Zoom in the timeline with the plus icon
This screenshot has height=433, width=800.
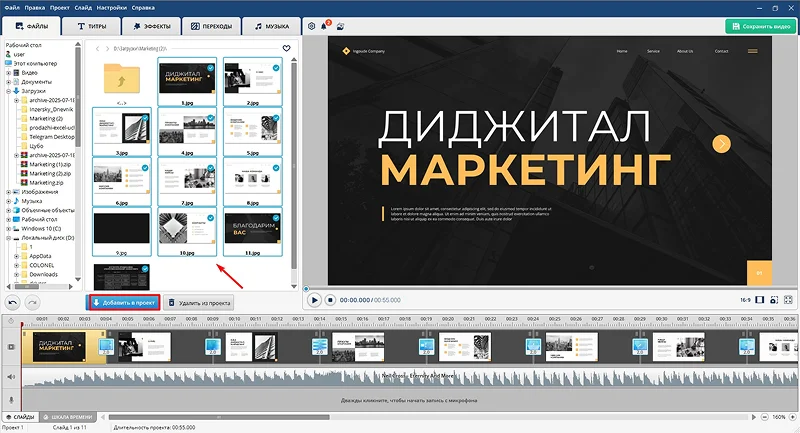793,417
